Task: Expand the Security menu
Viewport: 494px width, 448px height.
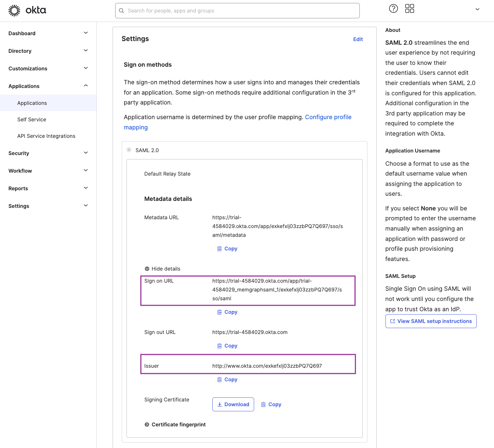Action: (48, 153)
